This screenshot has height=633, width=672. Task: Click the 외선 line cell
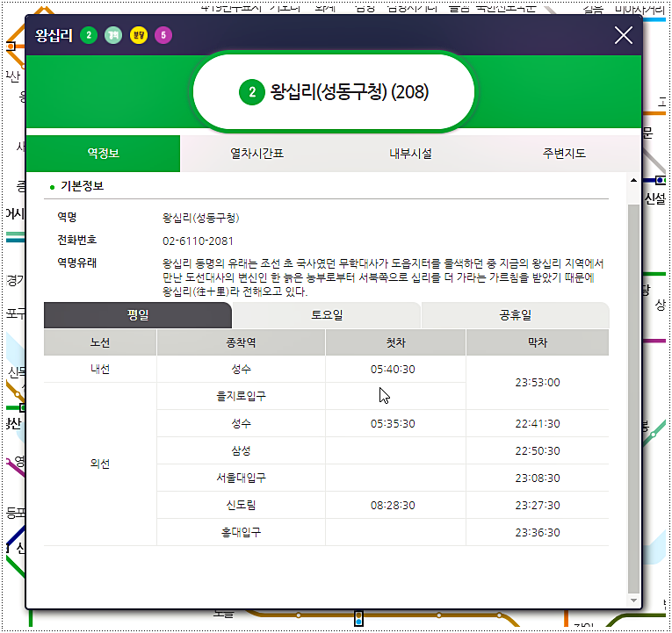point(100,464)
